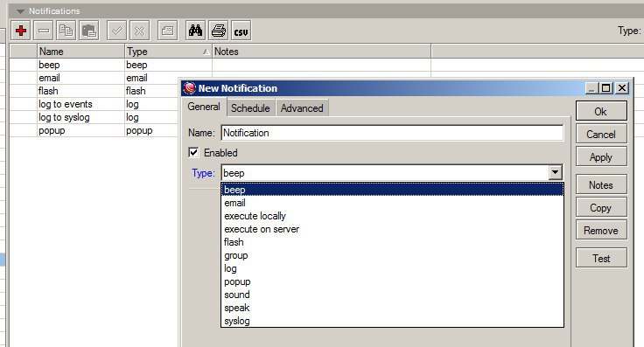This screenshot has width=644, height=347.
Task: Click the Test button
Action: 601,259
